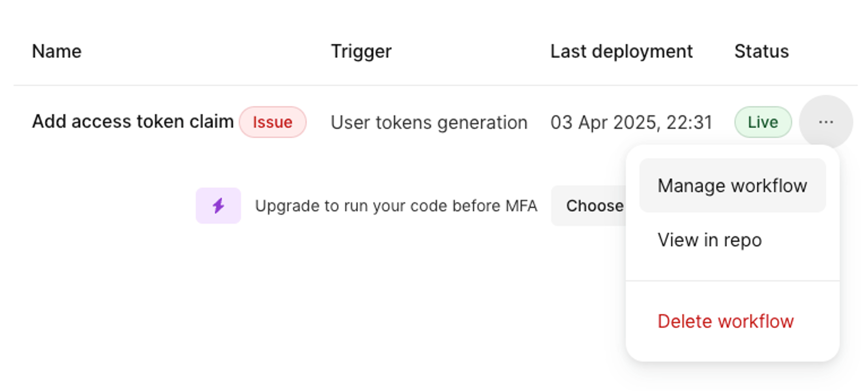The image size is (868, 391).
Task: Click the green Live status badge
Action: point(763,122)
